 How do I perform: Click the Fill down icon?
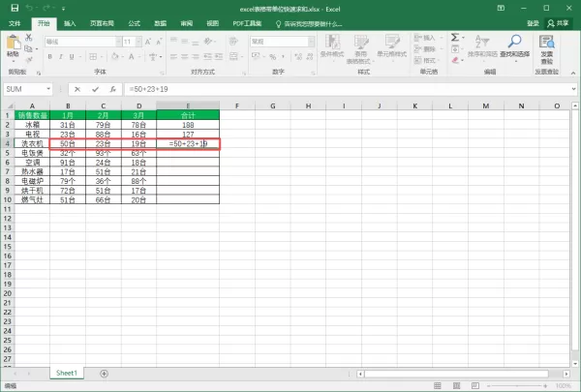tap(455, 49)
